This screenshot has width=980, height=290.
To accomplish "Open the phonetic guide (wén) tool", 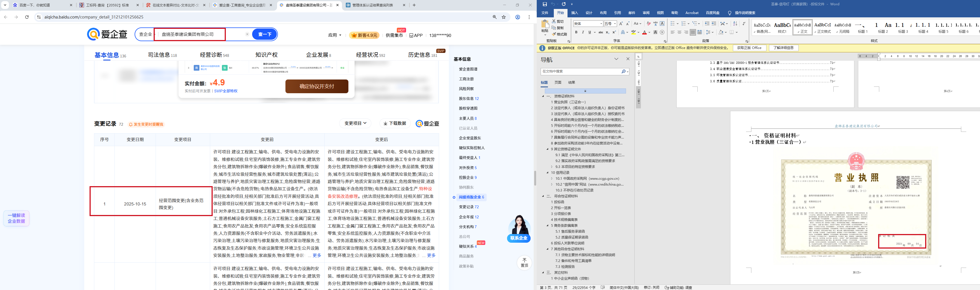I will (x=655, y=24).
